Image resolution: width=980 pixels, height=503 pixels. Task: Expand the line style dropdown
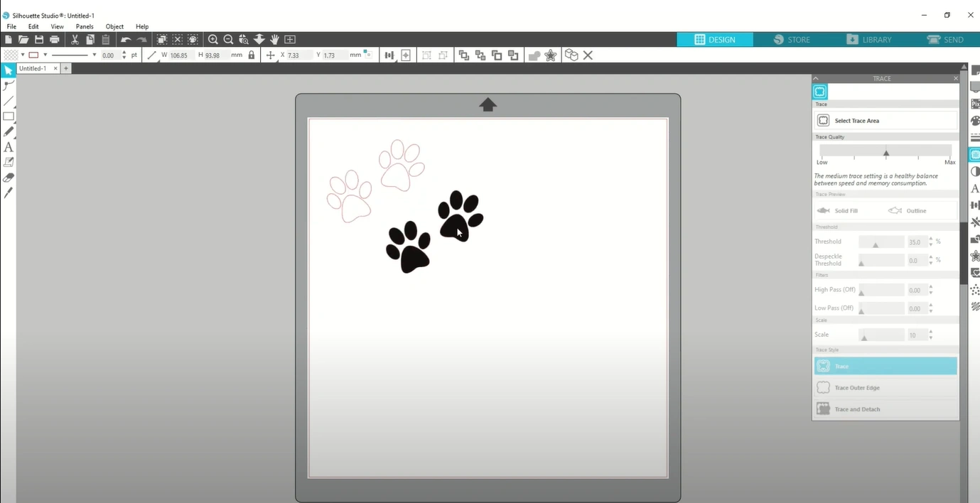[x=94, y=55]
